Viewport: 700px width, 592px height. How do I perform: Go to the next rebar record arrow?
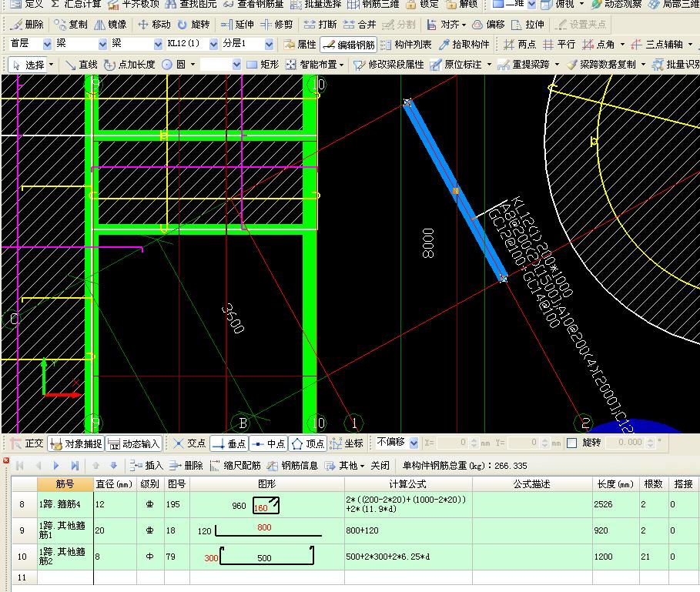(55, 466)
